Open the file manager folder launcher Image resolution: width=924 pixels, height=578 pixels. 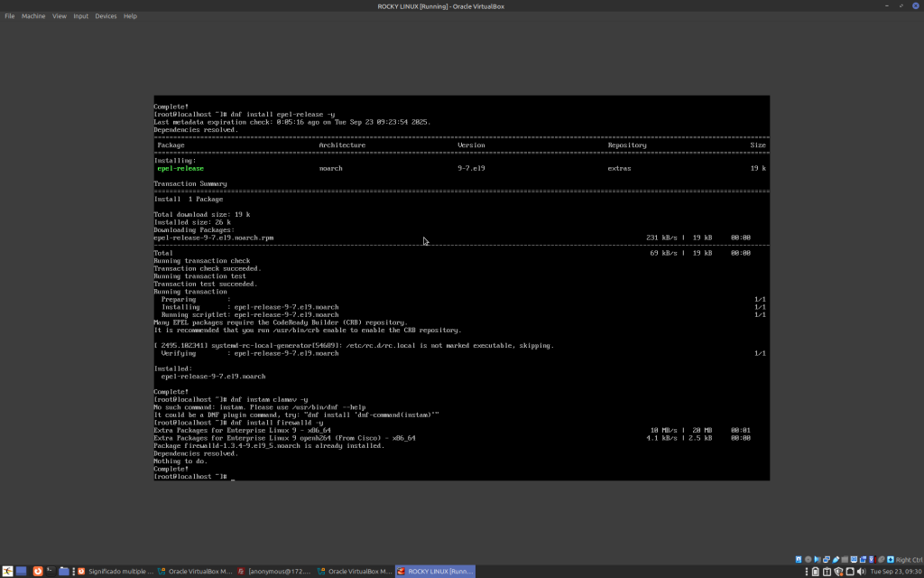coord(64,572)
